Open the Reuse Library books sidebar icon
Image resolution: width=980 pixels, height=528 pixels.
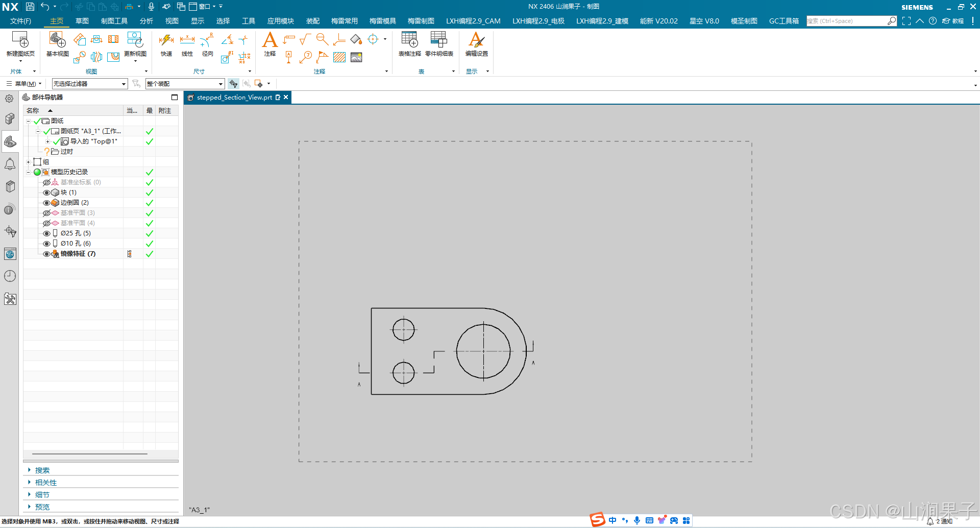point(10,186)
